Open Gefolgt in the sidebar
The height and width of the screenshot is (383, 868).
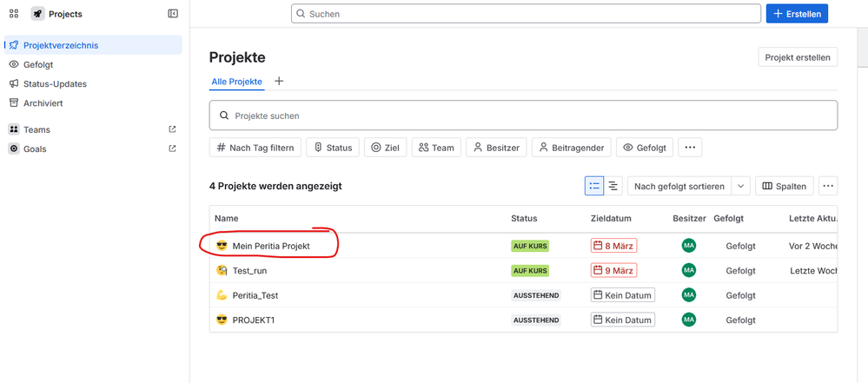click(93, 64)
